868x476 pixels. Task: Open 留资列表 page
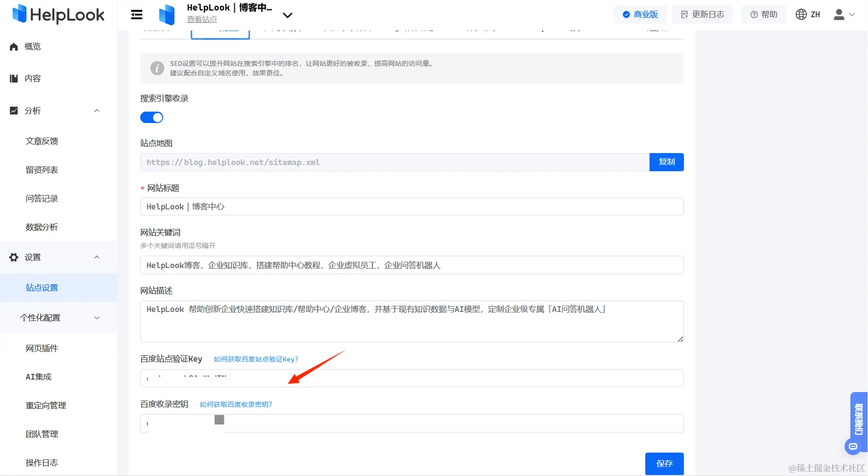[x=42, y=170]
